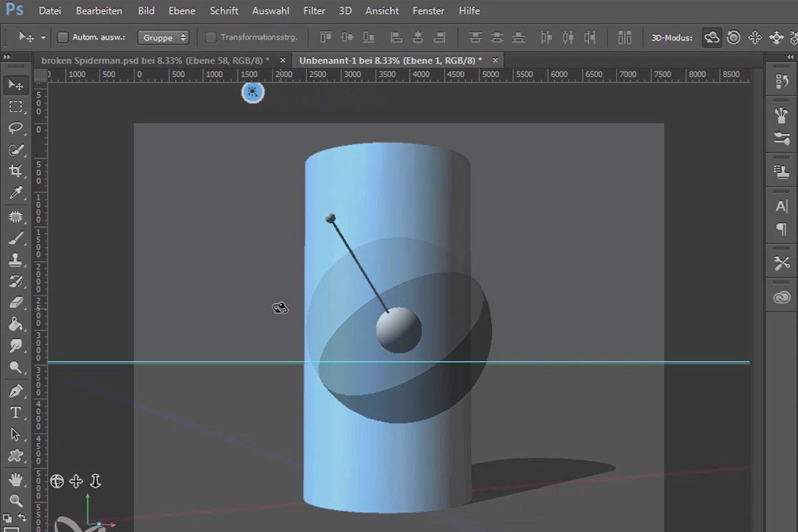Activate the Rotate 3D Object mode
The width and height of the screenshot is (798, 532).
point(712,38)
